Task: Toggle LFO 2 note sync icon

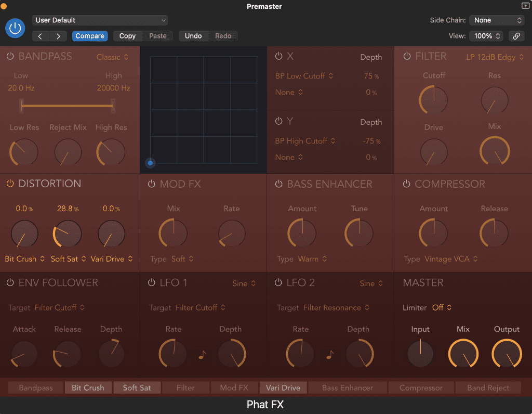Action: tap(329, 355)
